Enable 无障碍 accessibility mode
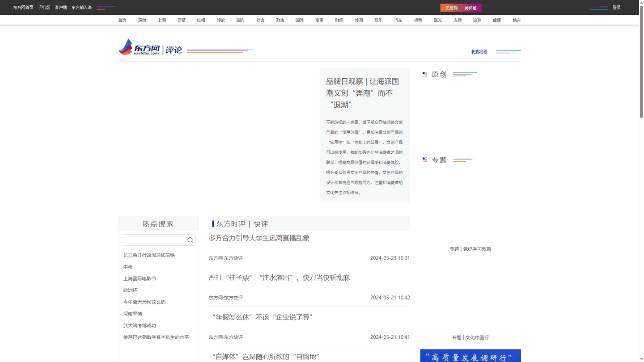This screenshot has width=644, height=362. pos(451,8)
